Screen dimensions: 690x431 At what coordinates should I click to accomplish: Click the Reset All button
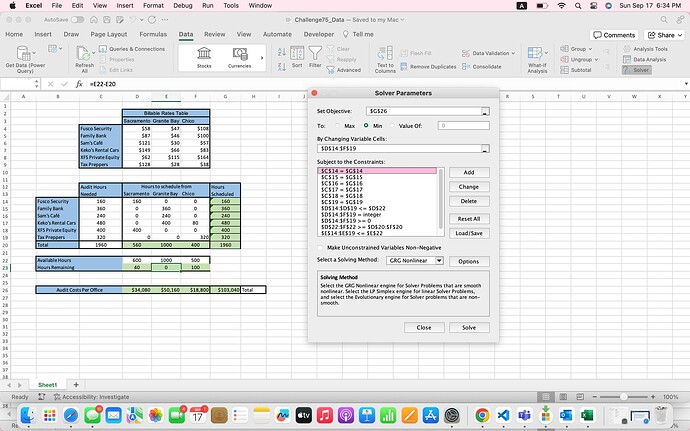point(469,219)
